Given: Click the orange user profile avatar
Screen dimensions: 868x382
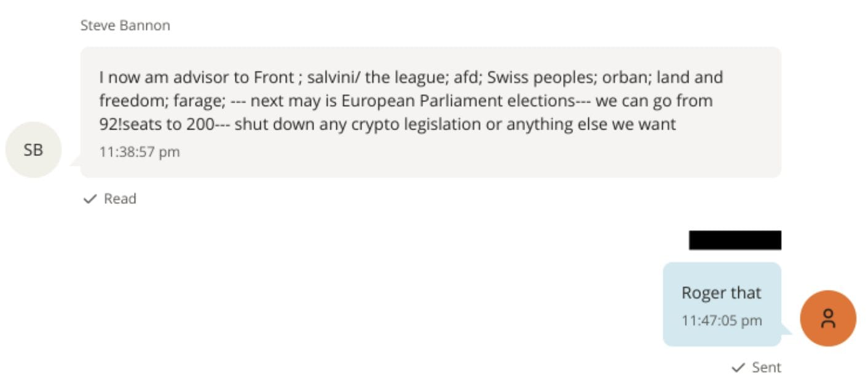Looking at the screenshot, I should point(827,318).
